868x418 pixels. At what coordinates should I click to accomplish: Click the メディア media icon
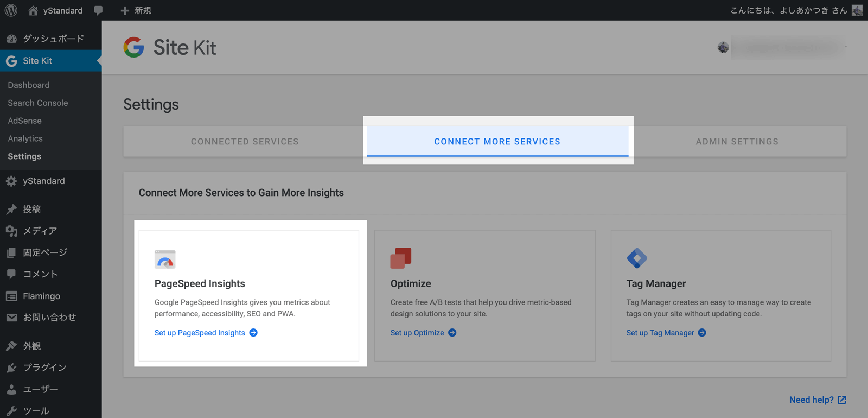click(11, 231)
